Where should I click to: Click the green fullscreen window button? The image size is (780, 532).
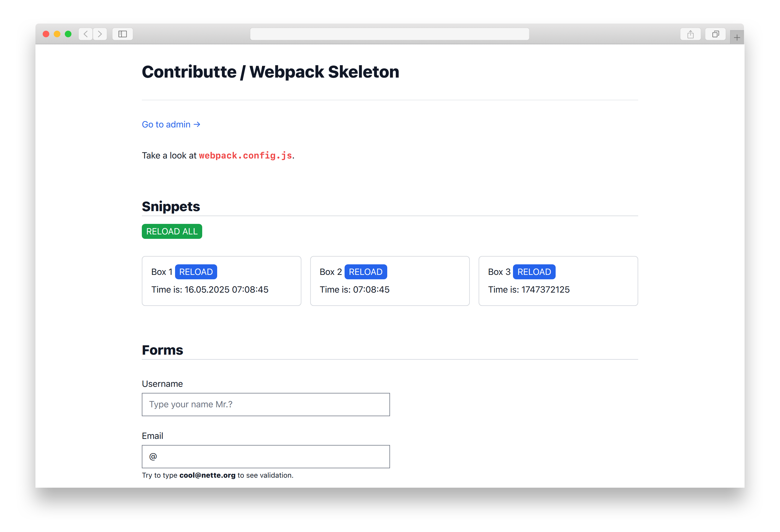coord(68,34)
